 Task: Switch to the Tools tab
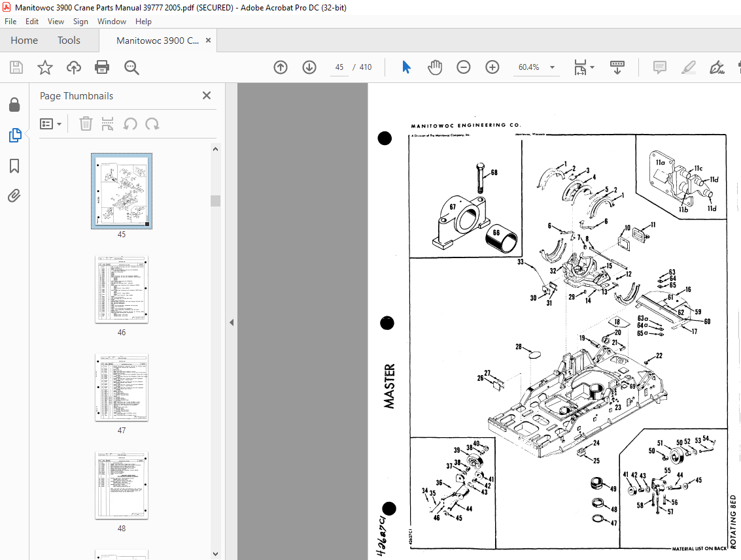pos(69,41)
